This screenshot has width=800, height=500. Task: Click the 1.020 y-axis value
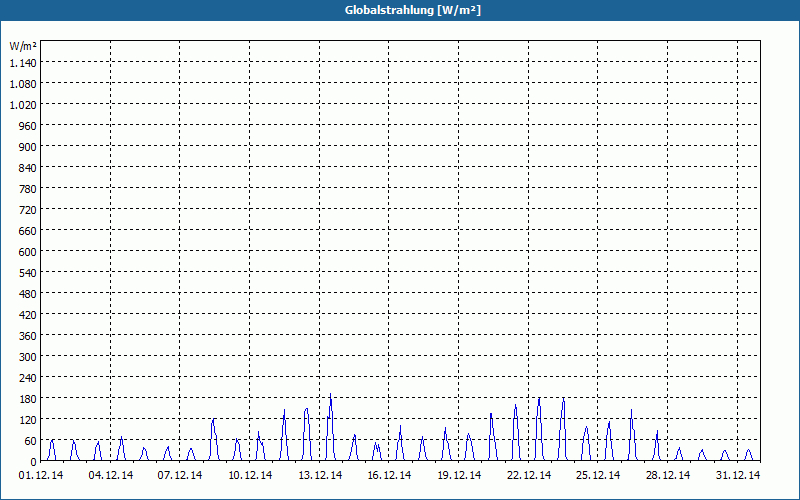tap(23, 105)
